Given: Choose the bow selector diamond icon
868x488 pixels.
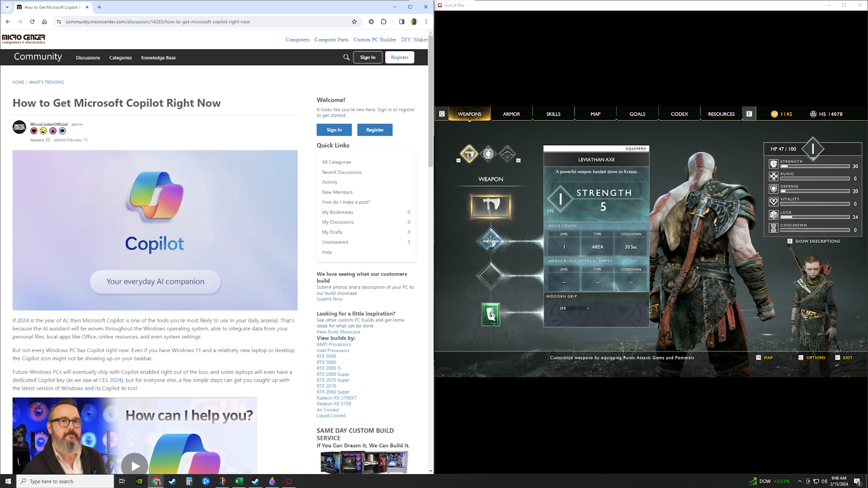Looking at the screenshot, I should click(x=507, y=154).
